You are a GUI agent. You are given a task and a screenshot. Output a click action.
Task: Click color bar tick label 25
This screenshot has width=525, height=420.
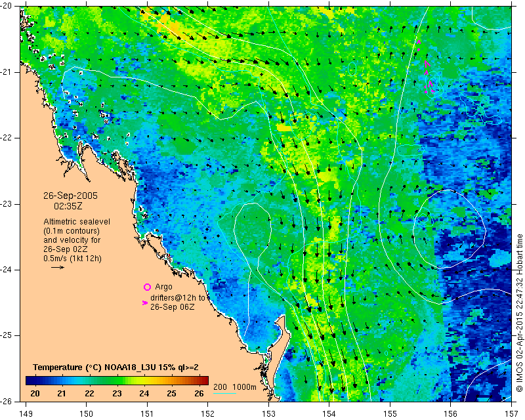[x=171, y=393]
